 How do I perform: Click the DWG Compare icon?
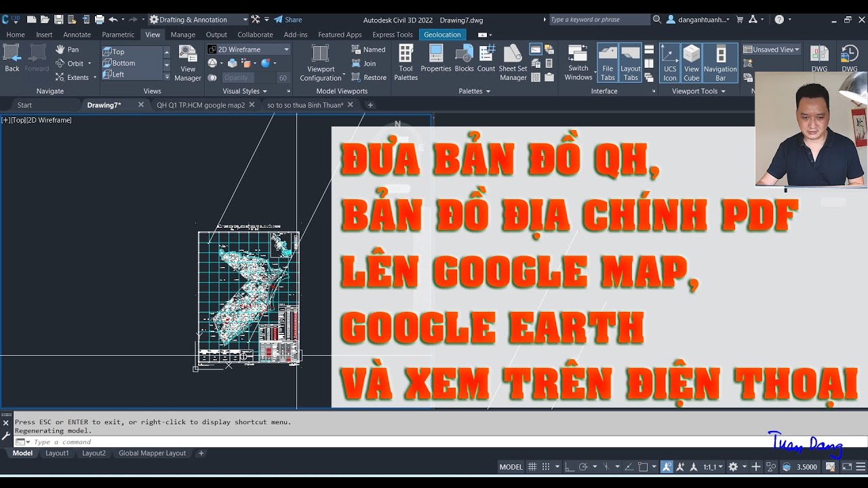coord(819,58)
